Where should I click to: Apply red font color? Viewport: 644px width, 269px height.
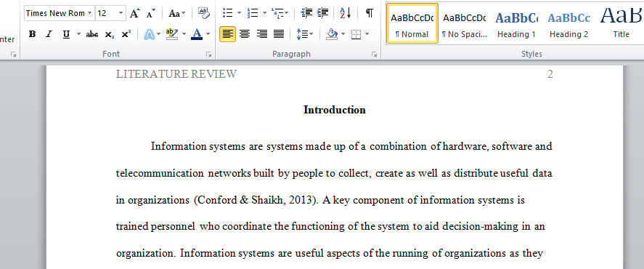pos(197,35)
